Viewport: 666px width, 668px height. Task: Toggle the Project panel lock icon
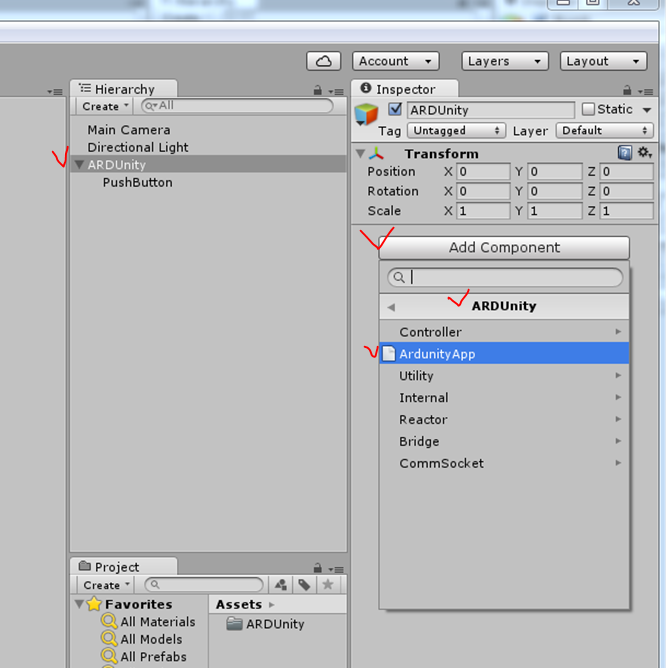click(317, 568)
